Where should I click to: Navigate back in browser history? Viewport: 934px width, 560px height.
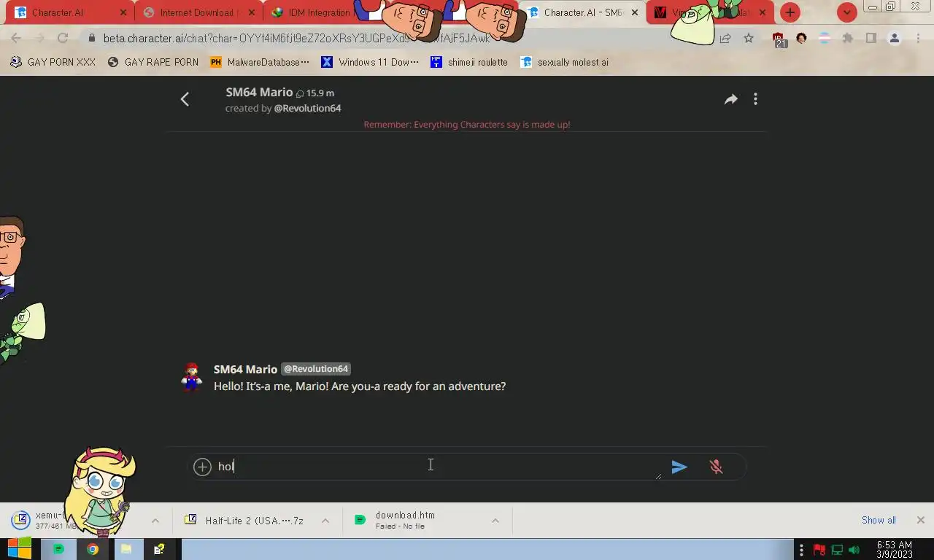point(16,38)
